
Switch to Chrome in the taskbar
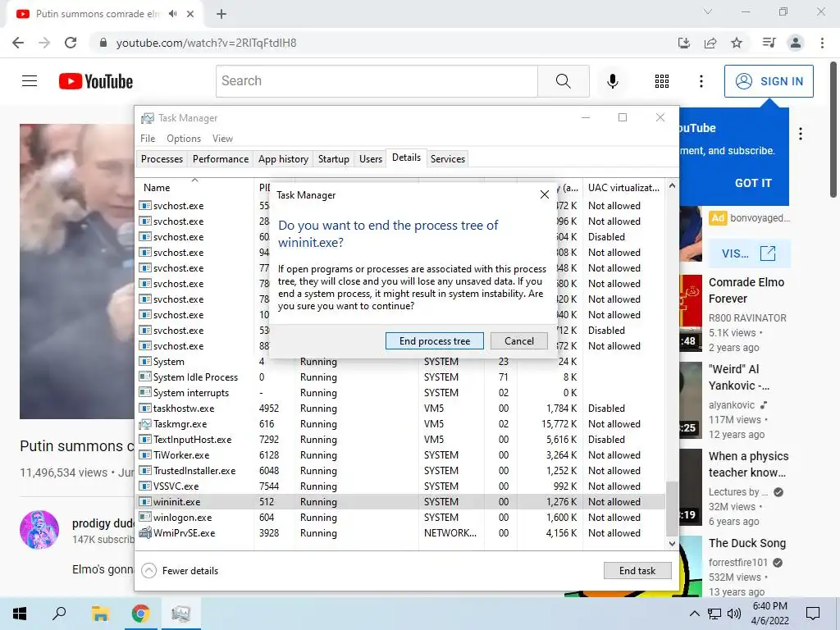tap(140, 614)
